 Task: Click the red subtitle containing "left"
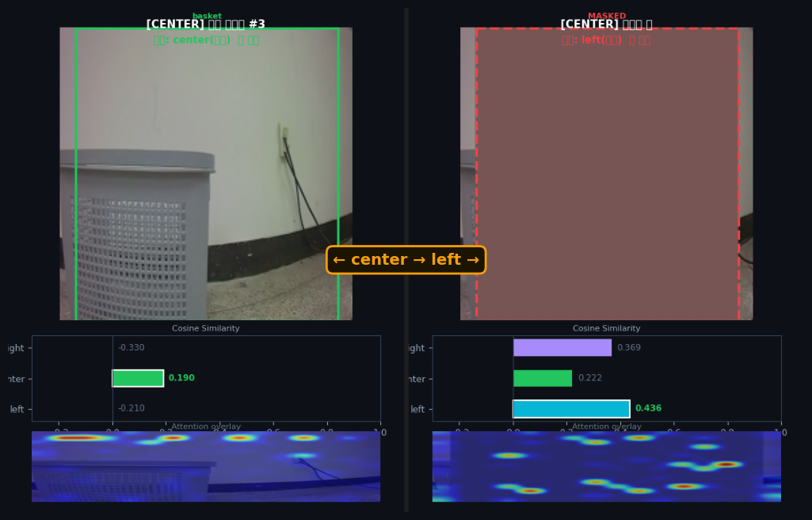point(606,40)
